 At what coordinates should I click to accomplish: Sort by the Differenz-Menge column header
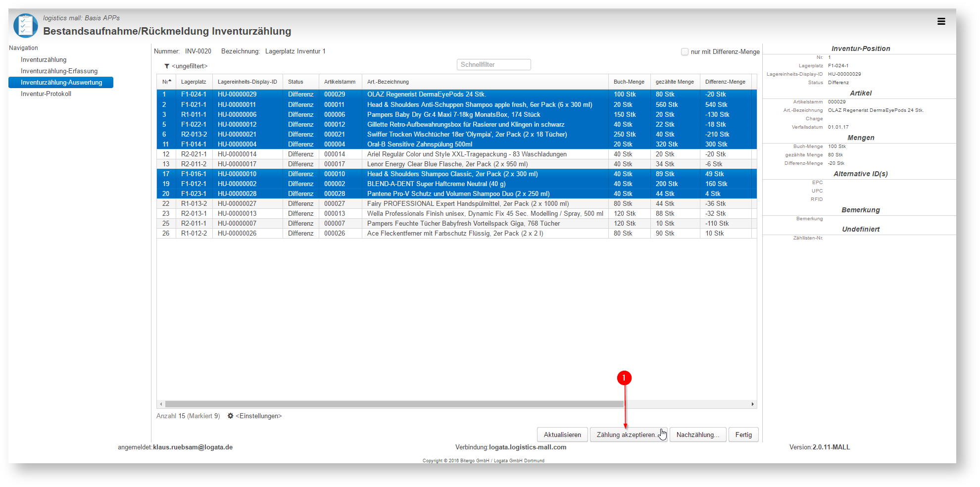point(725,82)
